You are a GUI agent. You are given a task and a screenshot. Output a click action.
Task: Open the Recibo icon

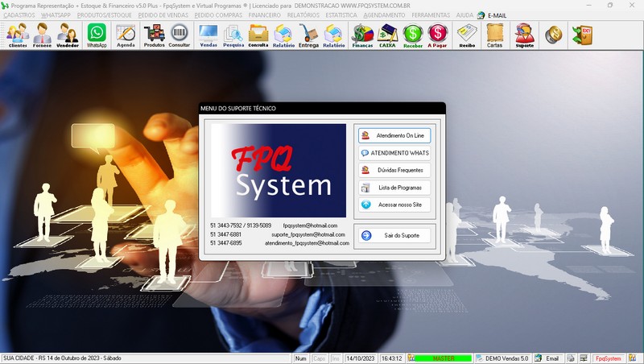(x=467, y=35)
